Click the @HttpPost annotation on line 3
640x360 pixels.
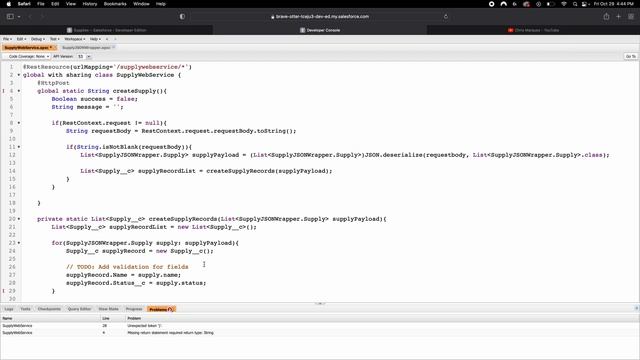pos(53,83)
